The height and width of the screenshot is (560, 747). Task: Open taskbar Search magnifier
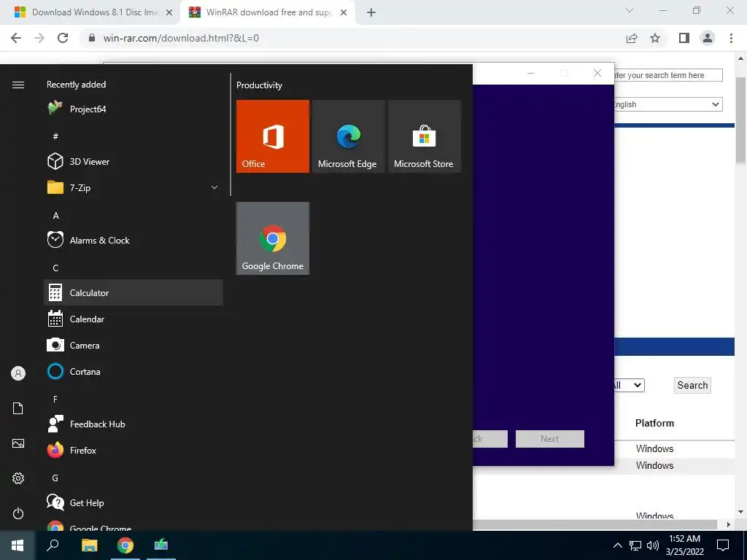click(x=53, y=545)
